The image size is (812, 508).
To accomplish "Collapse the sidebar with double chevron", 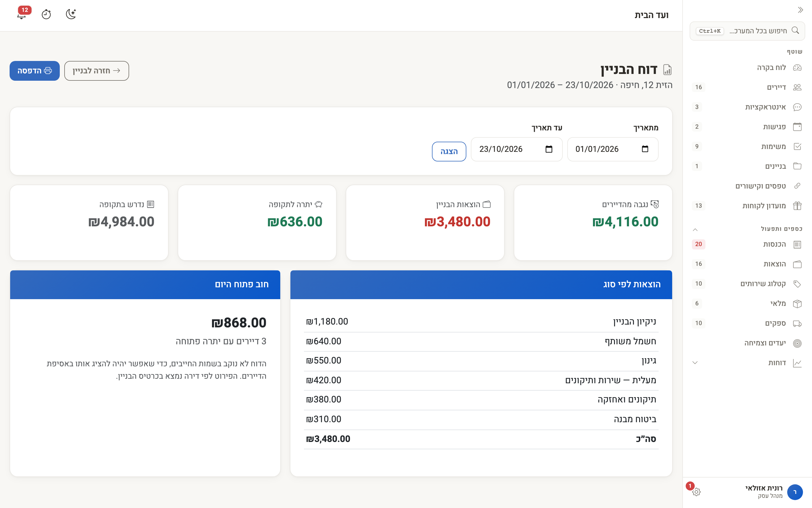I will click(800, 10).
